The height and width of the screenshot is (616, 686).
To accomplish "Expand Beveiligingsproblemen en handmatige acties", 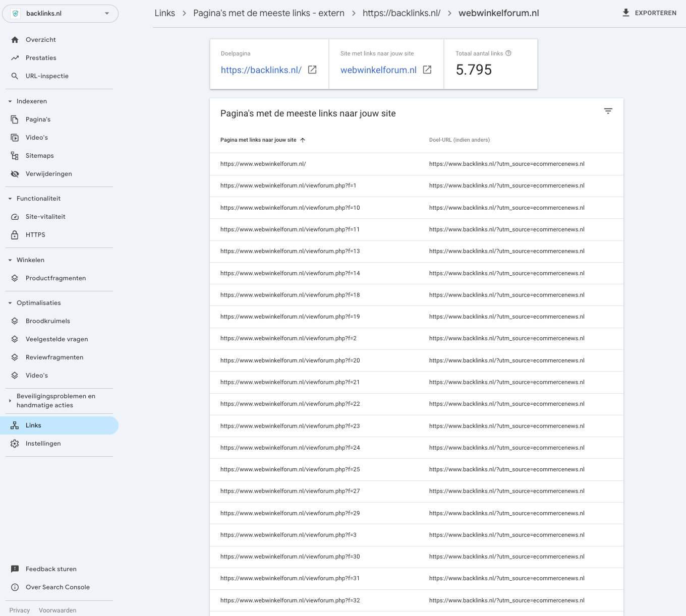I will [x=10, y=401].
